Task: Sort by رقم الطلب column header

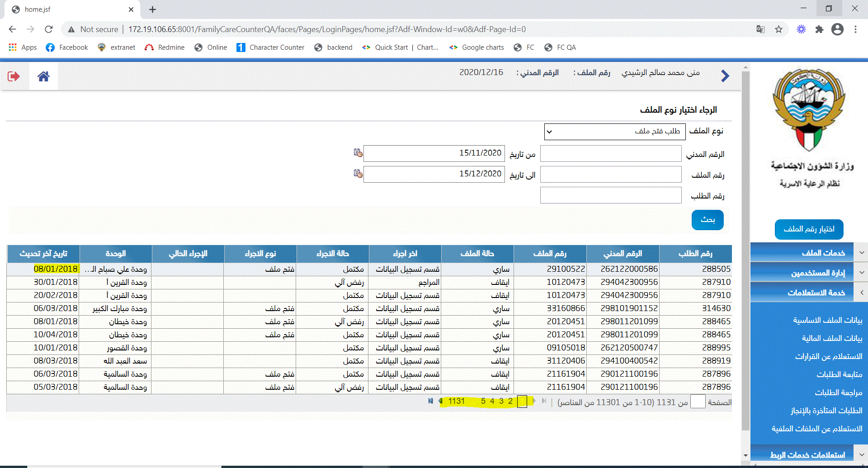Action: pyautogui.click(x=695, y=254)
